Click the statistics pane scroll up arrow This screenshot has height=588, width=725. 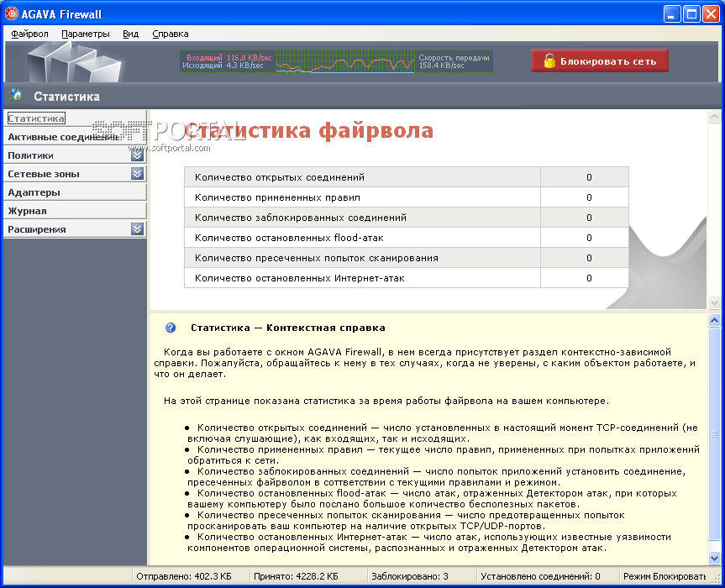pos(714,117)
